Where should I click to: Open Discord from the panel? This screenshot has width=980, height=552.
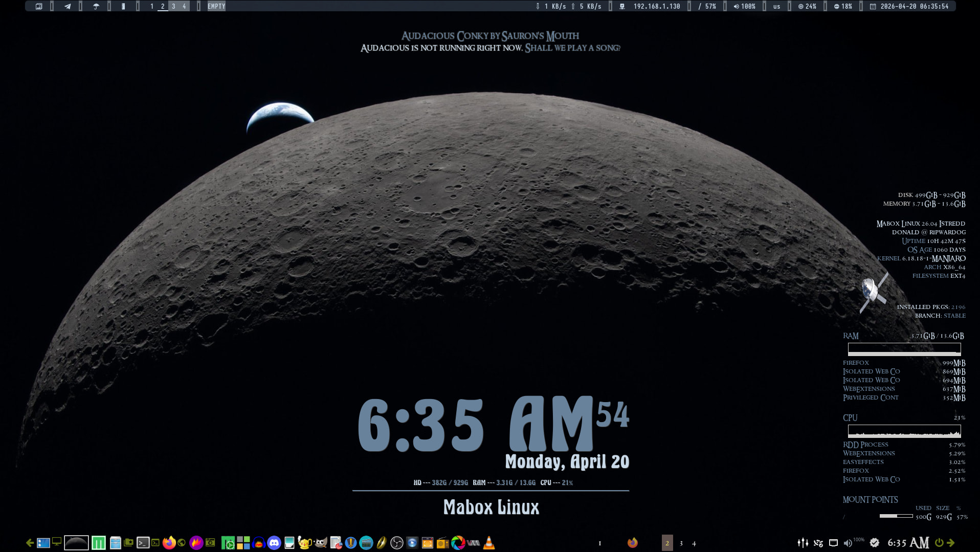click(274, 543)
